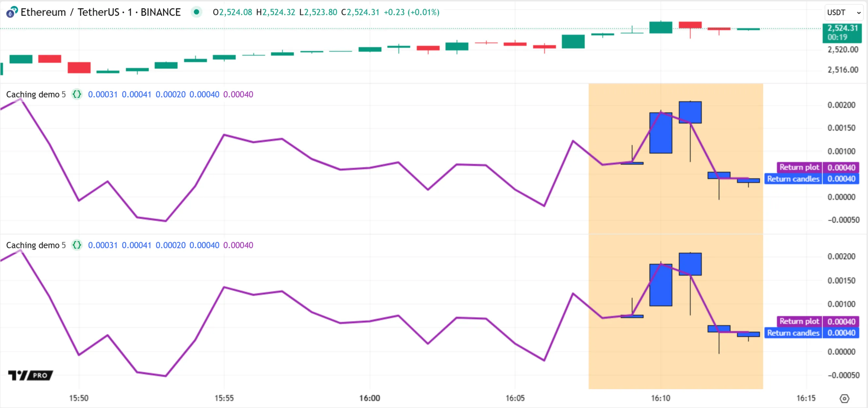Click the 16:00 time axis label
Viewport: 868px width, 408px height.
pyautogui.click(x=369, y=398)
